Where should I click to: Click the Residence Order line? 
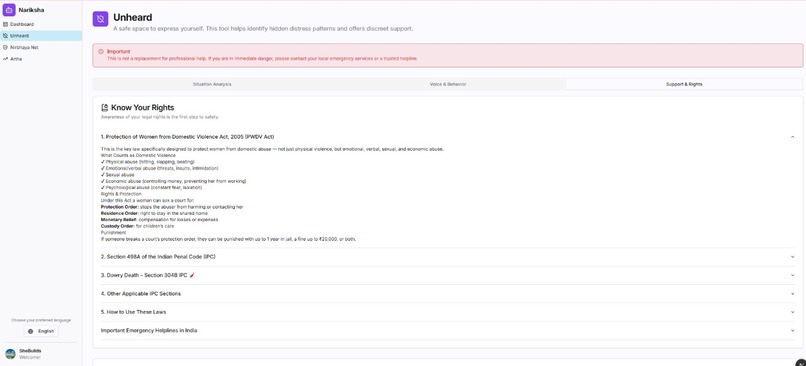coord(154,213)
